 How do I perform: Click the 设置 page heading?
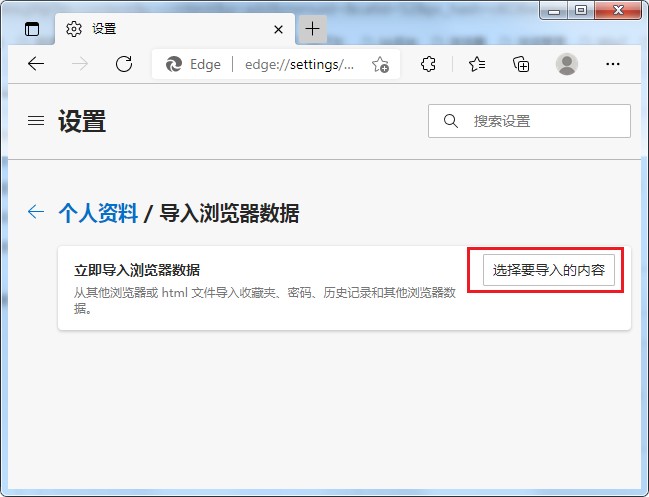[x=82, y=121]
